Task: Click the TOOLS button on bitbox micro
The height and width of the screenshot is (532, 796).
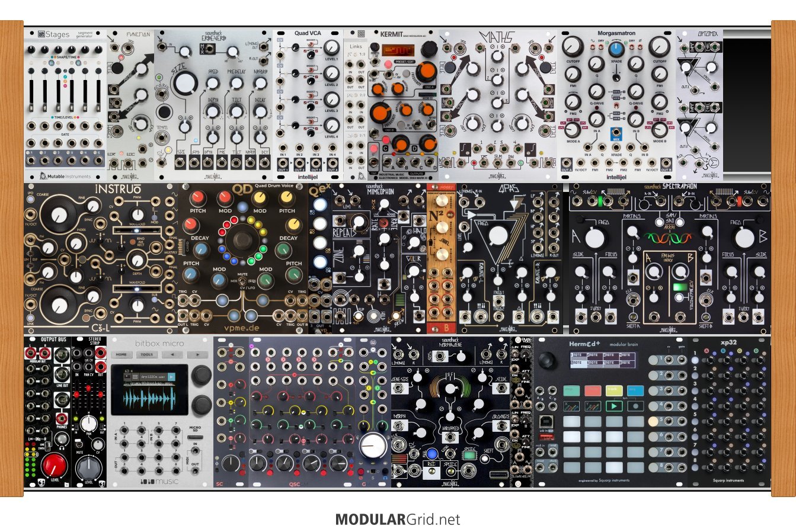Action: tap(146, 354)
